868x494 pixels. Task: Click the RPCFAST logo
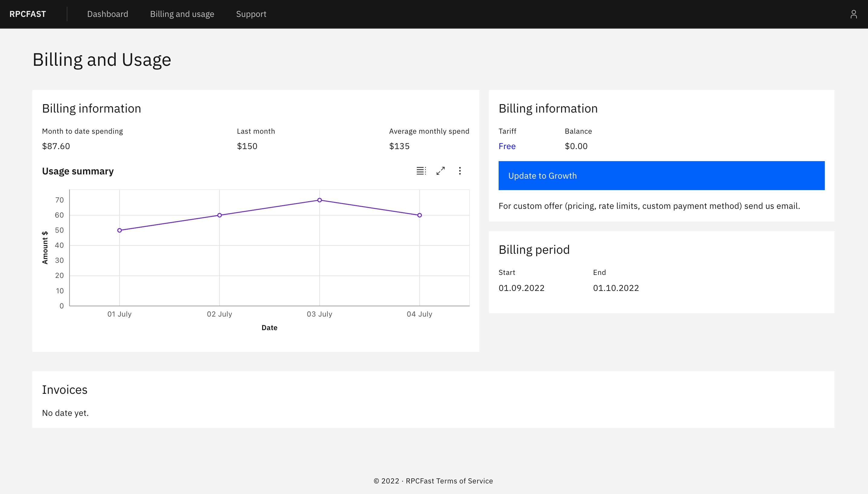pos(28,14)
